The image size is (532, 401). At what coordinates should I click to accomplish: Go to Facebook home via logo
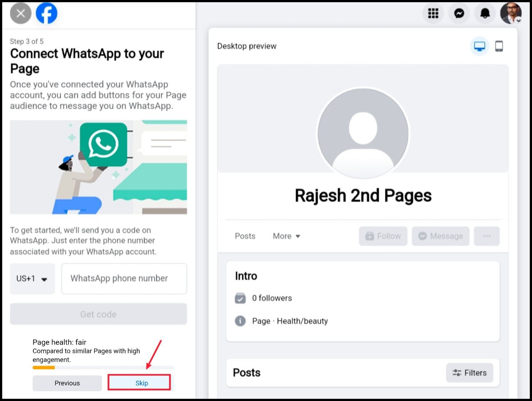[x=47, y=14]
